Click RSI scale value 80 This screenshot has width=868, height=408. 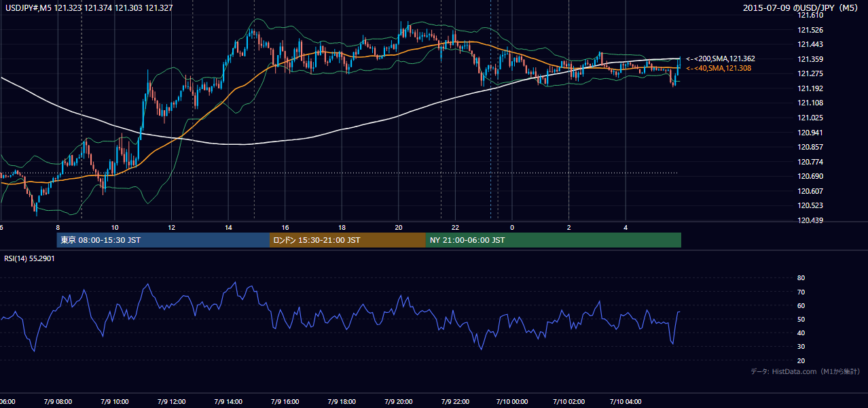click(801, 278)
